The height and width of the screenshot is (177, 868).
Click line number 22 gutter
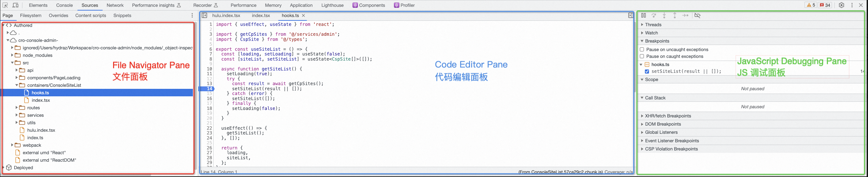(209, 128)
